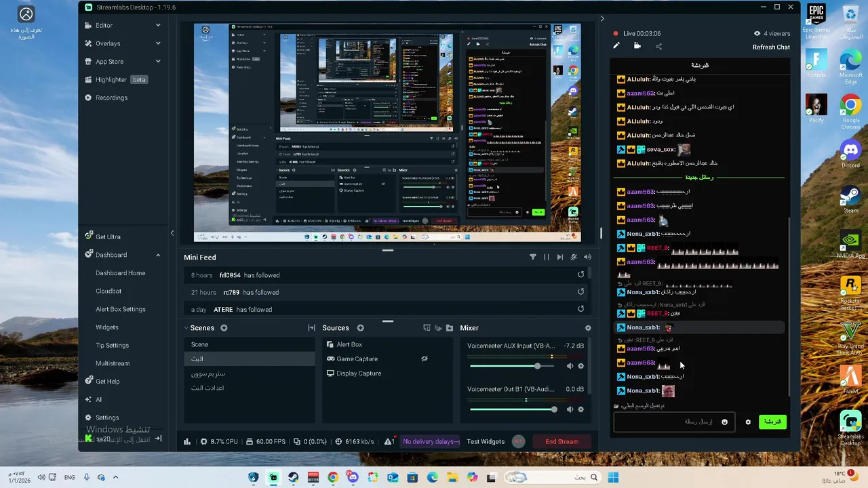
Task: Click Refresh Chat
Action: pos(771,47)
